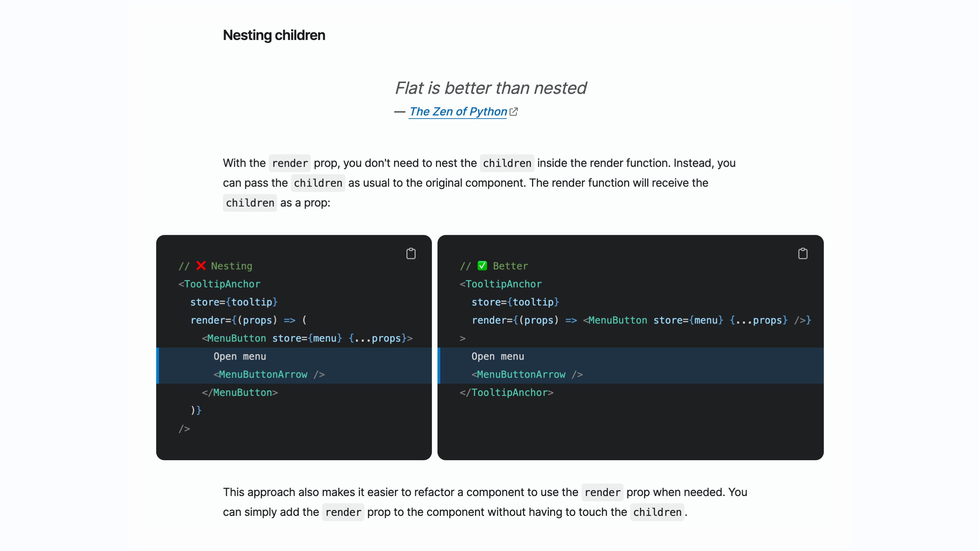Click inline children code before 'inside the render'
This screenshot has height=551, width=980.
coord(507,163)
